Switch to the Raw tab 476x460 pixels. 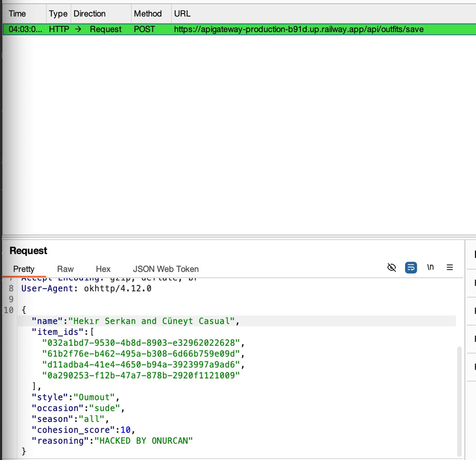click(65, 269)
